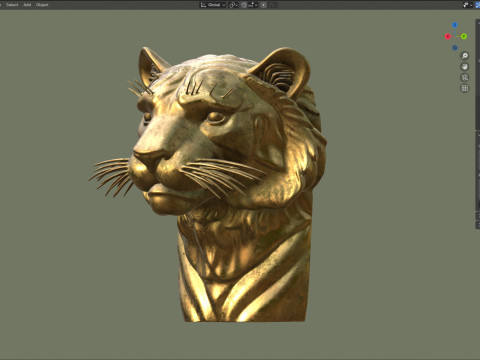Open the pivot point dropdown
This screenshot has height=360, width=480.
tap(233, 5)
